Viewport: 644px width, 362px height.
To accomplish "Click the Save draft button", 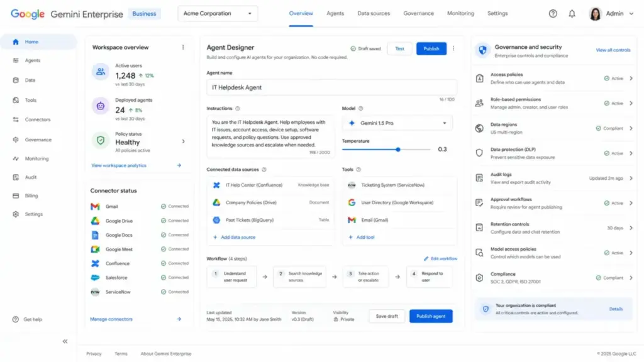I will point(387,316).
